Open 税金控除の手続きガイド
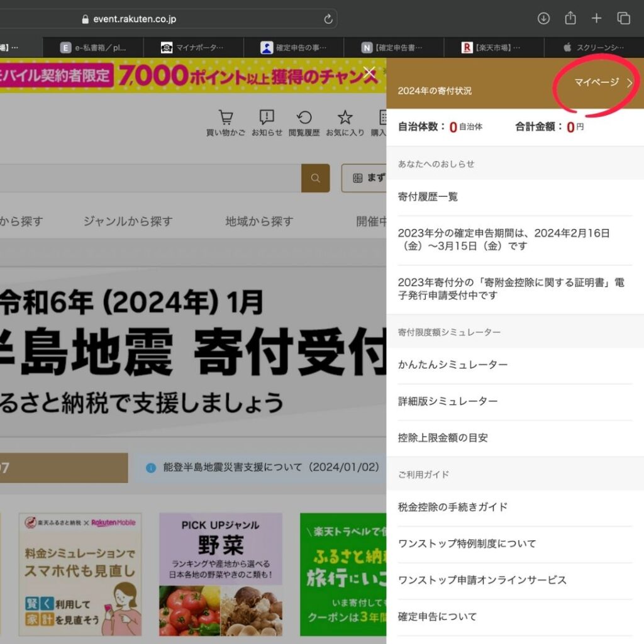This screenshot has width=644, height=644. [515, 508]
